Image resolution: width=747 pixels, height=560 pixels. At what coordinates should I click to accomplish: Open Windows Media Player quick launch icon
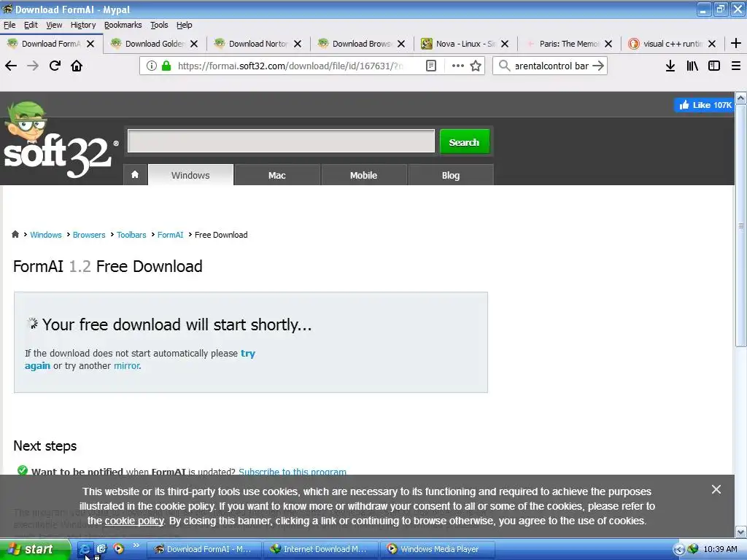118,548
